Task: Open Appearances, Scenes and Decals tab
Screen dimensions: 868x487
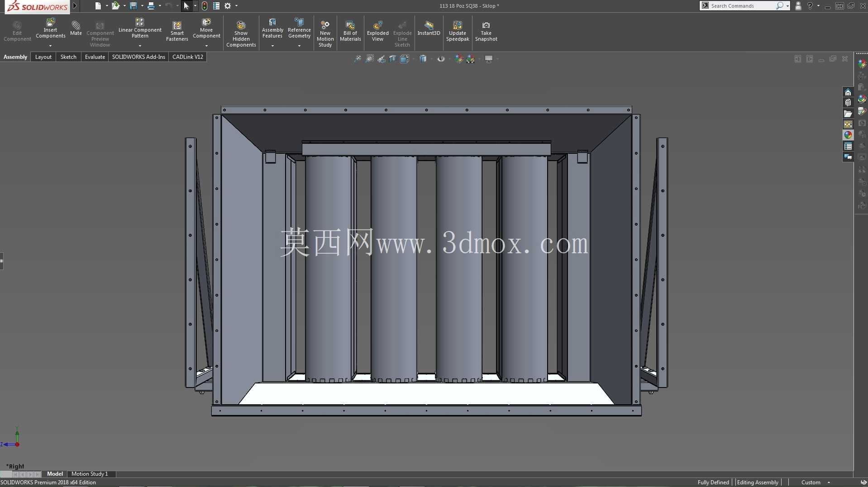Action: pyautogui.click(x=848, y=135)
